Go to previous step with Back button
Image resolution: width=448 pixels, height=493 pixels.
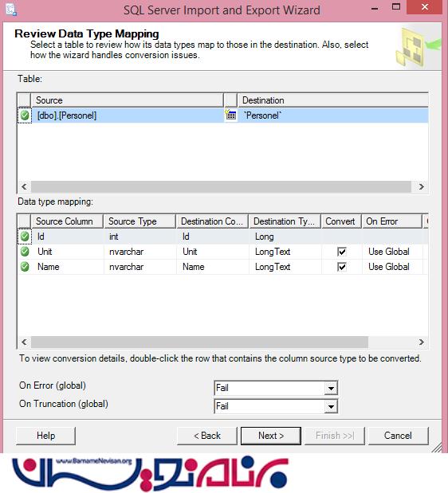point(207,436)
